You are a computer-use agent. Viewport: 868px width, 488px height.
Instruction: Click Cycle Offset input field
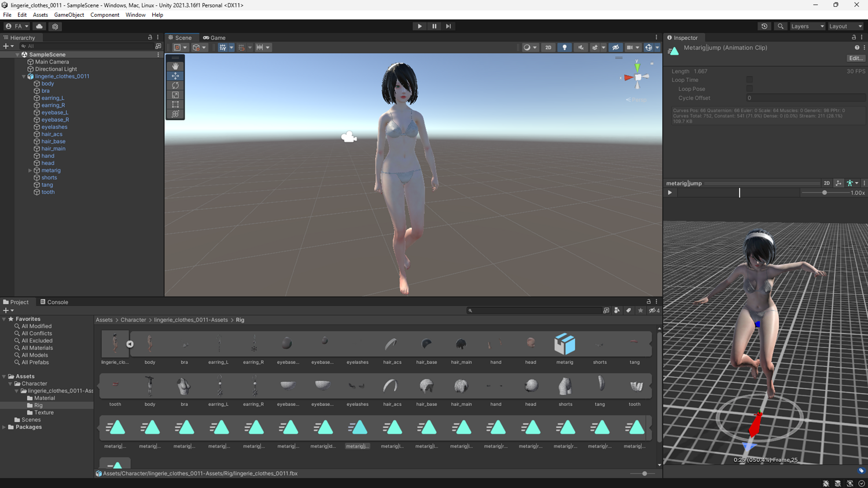(806, 98)
